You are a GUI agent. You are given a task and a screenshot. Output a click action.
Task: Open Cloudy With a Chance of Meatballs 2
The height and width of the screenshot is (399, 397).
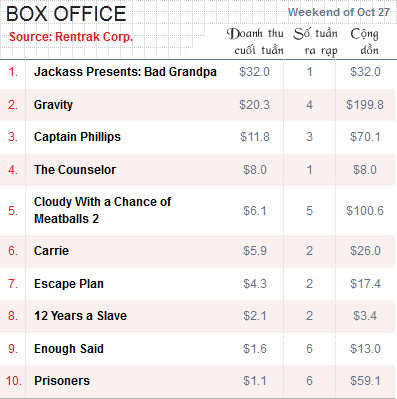(103, 210)
